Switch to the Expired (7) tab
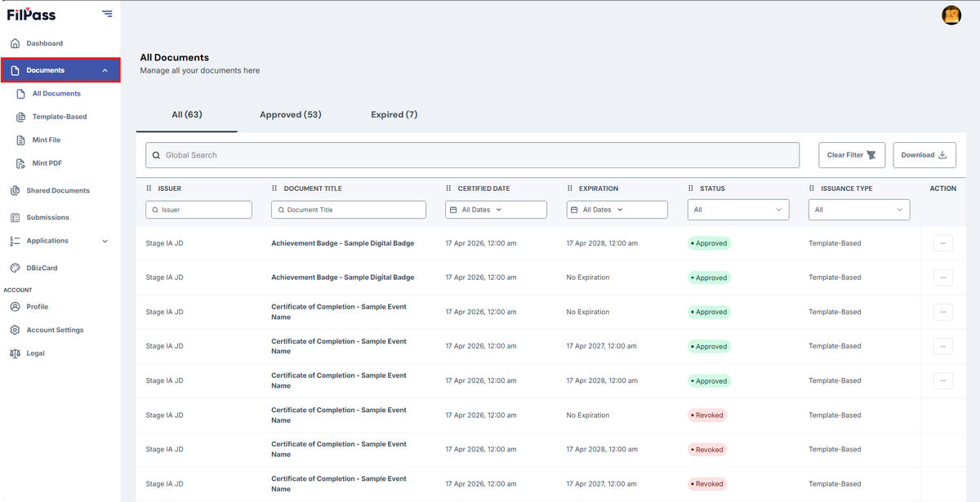The image size is (980, 502). [394, 115]
